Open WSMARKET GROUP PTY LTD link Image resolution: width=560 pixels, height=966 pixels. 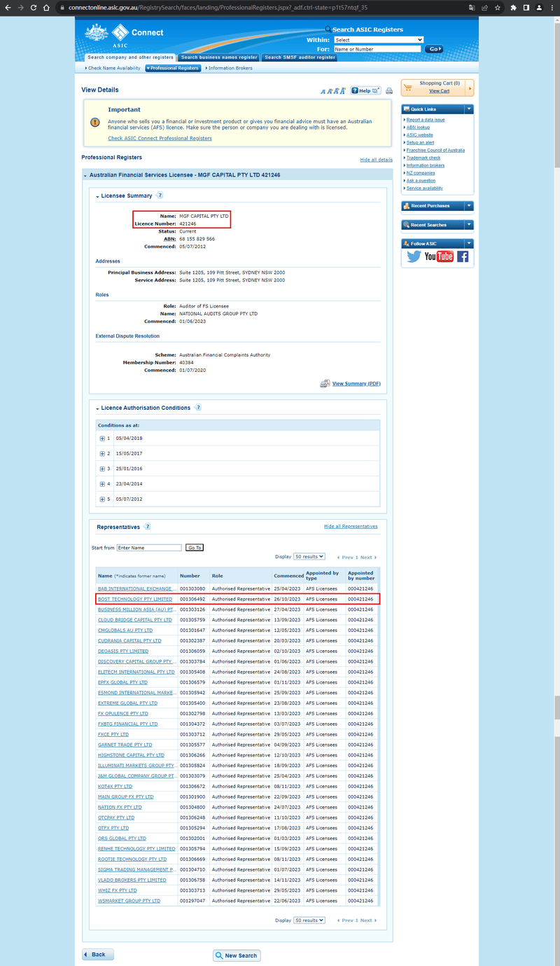click(x=129, y=901)
